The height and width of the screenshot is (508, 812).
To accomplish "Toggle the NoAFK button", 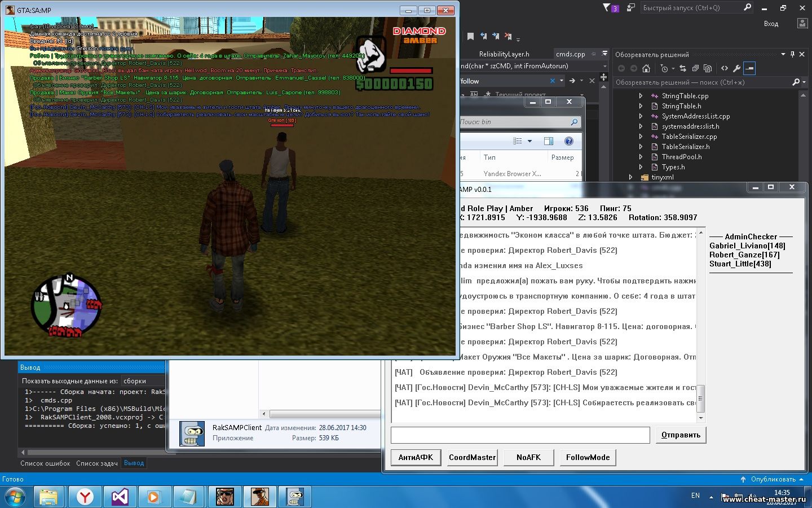I will tap(528, 457).
